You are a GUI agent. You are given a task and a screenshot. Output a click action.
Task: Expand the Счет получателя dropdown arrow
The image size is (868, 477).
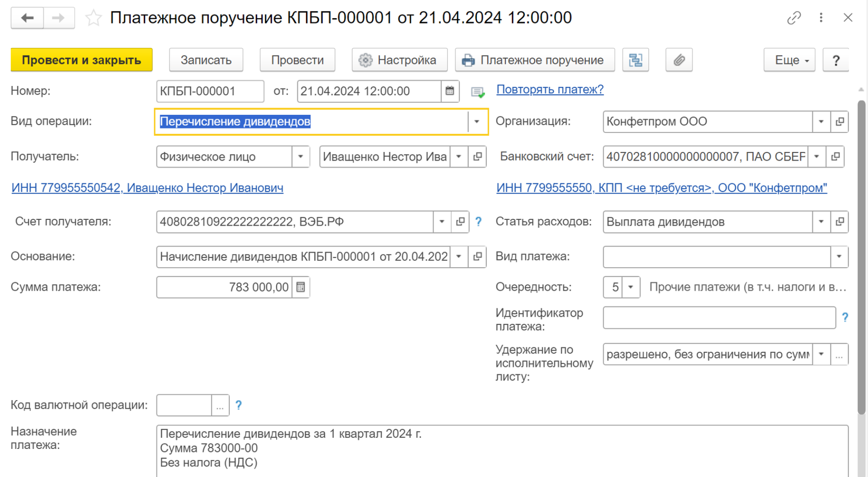point(442,222)
